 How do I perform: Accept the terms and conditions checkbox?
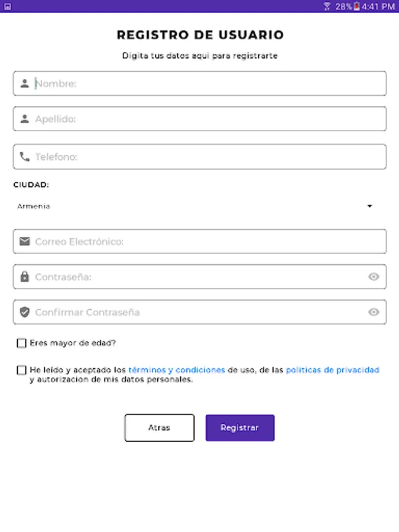coord(22,370)
